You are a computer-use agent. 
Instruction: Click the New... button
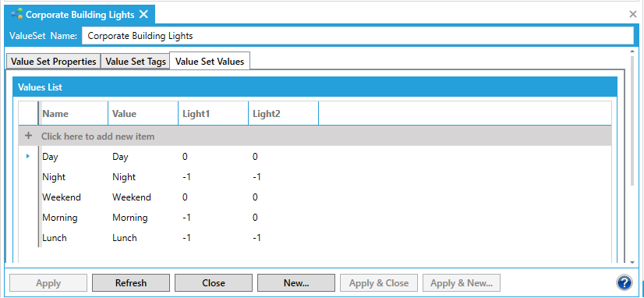tap(296, 283)
